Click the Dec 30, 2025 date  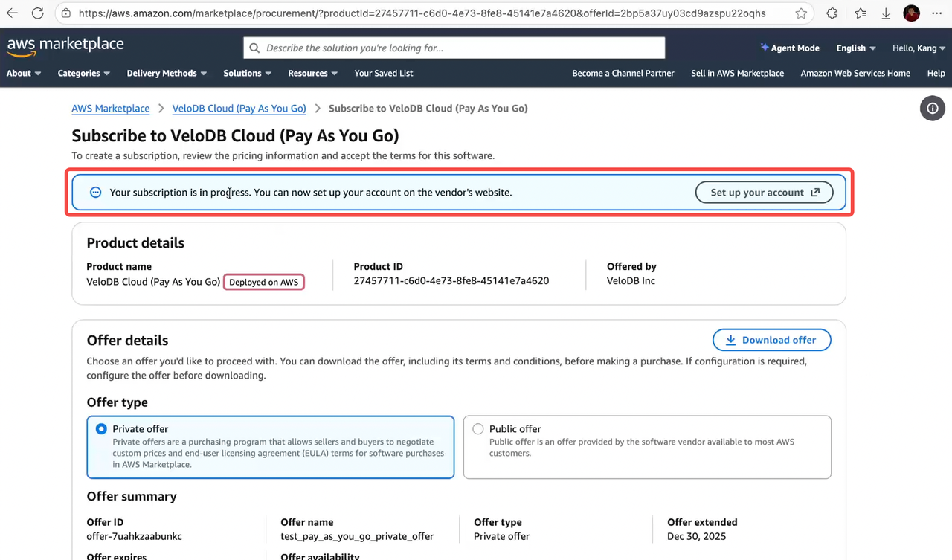tap(697, 536)
